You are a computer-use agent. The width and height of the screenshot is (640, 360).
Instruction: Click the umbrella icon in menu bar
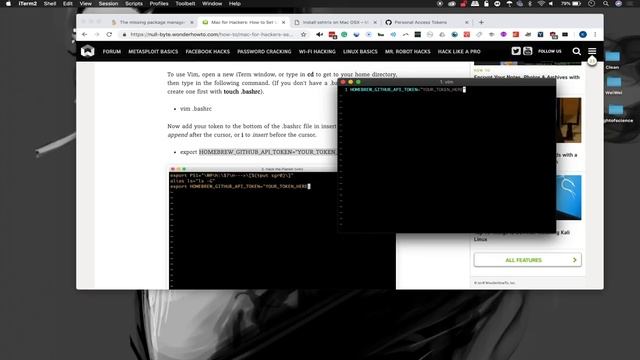tap(509, 4)
